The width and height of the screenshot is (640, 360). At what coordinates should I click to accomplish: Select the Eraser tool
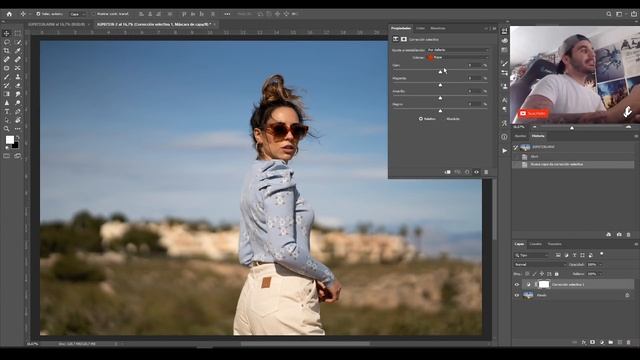tap(18, 85)
